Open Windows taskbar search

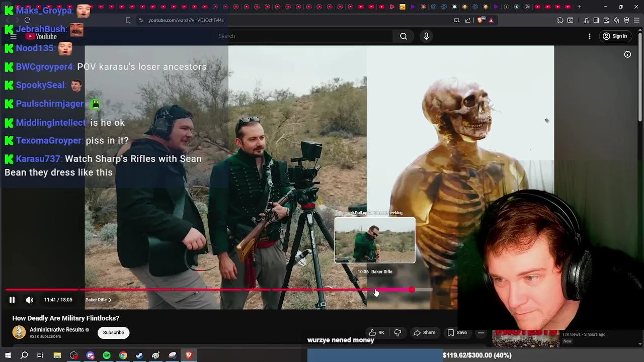point(24,355)
